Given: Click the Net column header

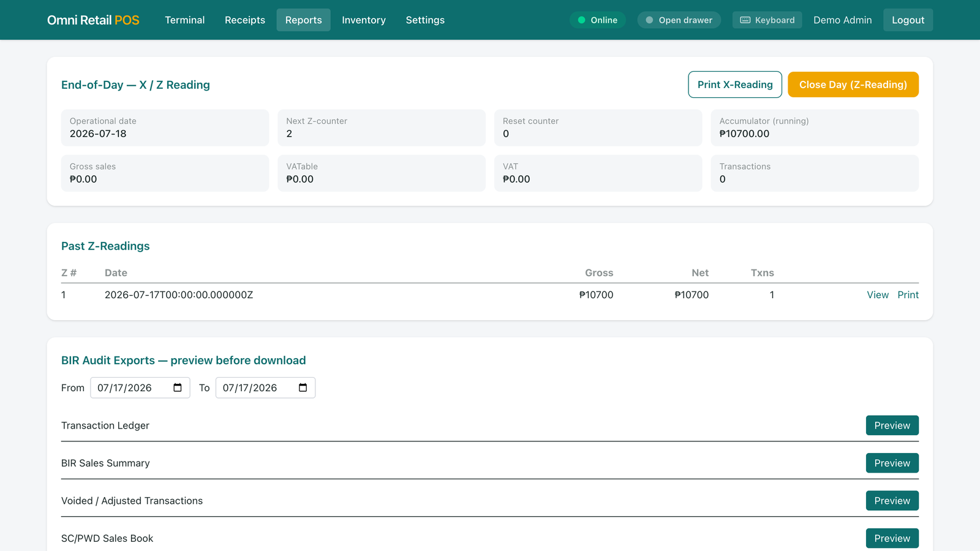Looking at the screenshot, I should tap(700, 273).
